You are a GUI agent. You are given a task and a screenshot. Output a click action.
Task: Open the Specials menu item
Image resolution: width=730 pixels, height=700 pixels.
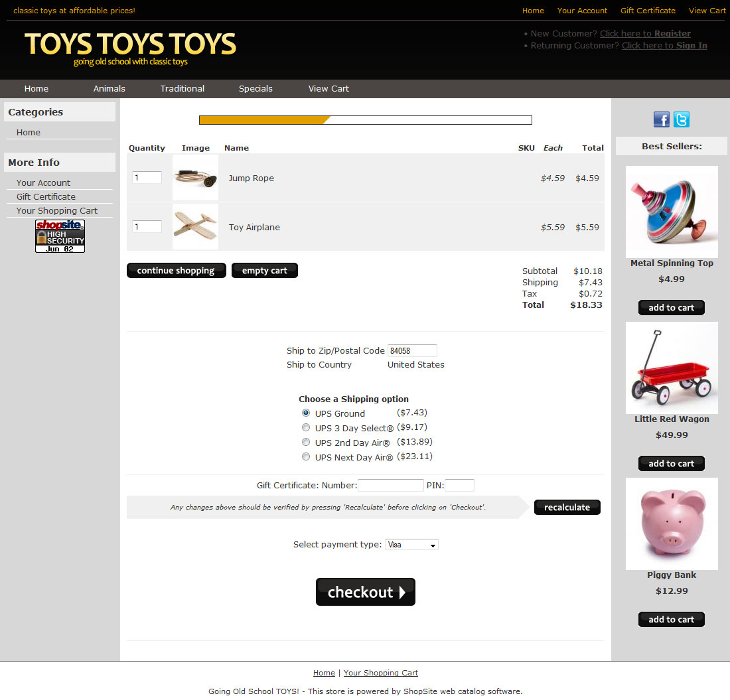[256, 88]
